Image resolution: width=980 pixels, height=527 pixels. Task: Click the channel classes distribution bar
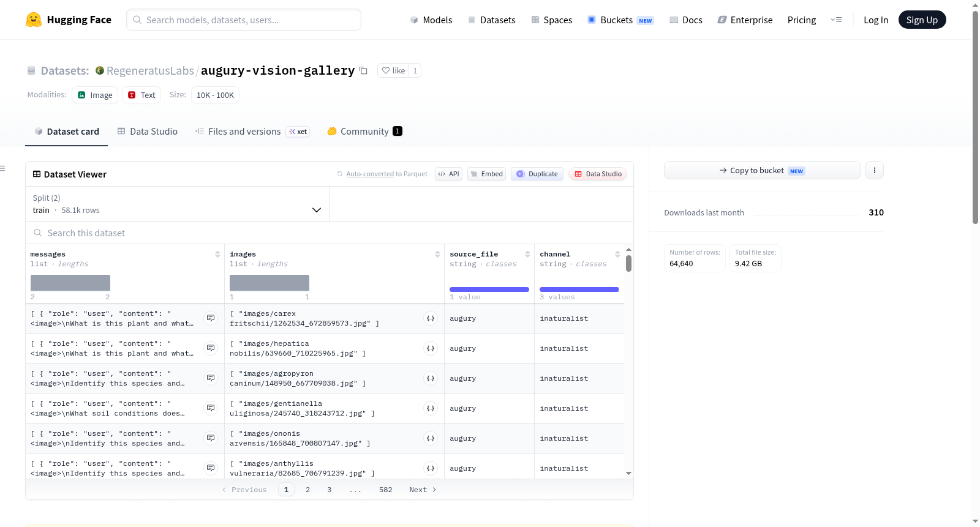coord(579,290)
